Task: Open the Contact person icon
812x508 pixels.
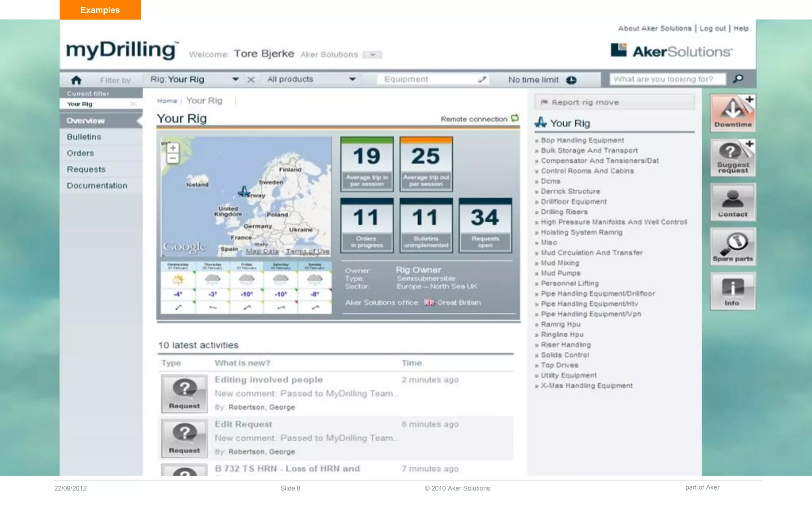Action: coord(733,202)
